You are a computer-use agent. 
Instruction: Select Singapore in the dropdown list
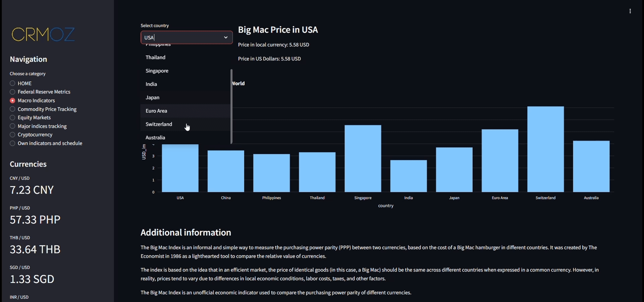click(157, 71)
